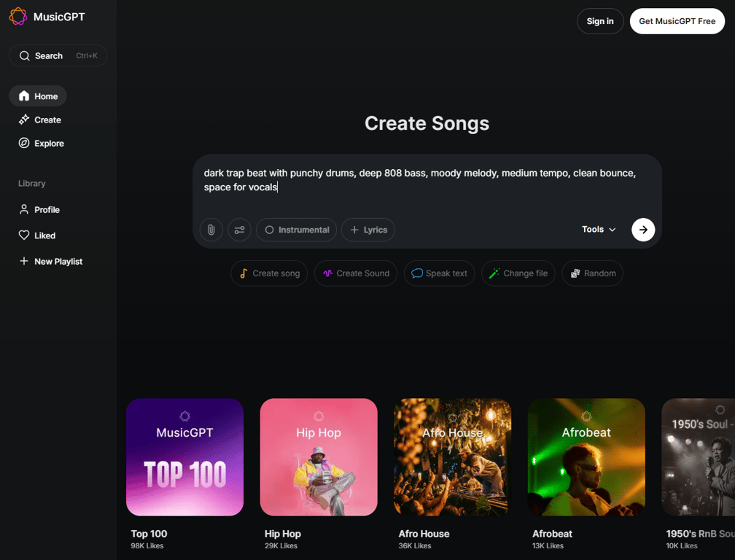Open the Top 100 playlist cover
735x560 pixels.
point(184,457)
